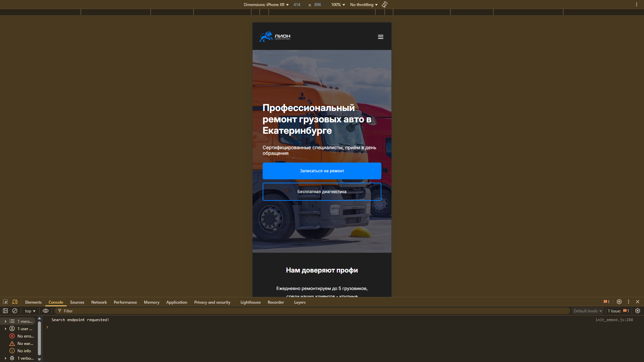Open DevTools settings gear icon
Screen dimensions: 644x362
[x=619, y=302]
